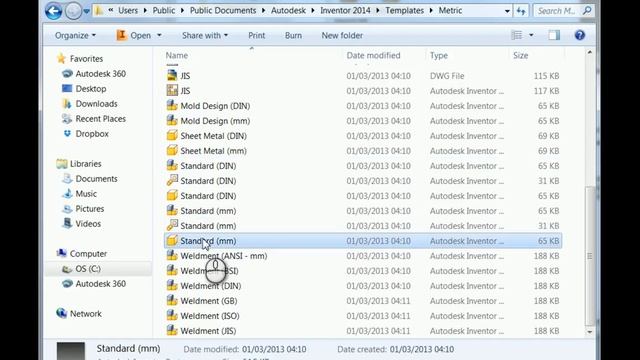Viewport: 640px width, 360px height.
Task: Select OS (C:) drive
Action: (x=88, y=269)
